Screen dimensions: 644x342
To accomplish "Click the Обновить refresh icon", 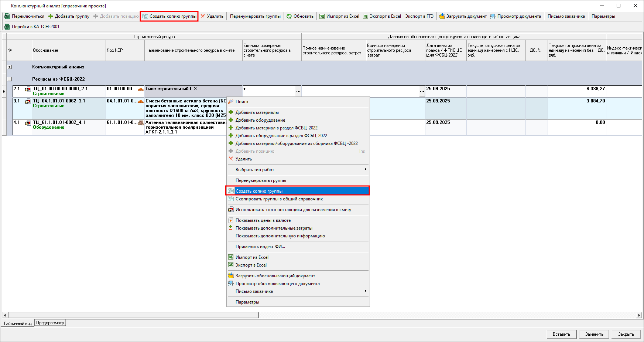I will pyautogui.click(x=289, y=16).
